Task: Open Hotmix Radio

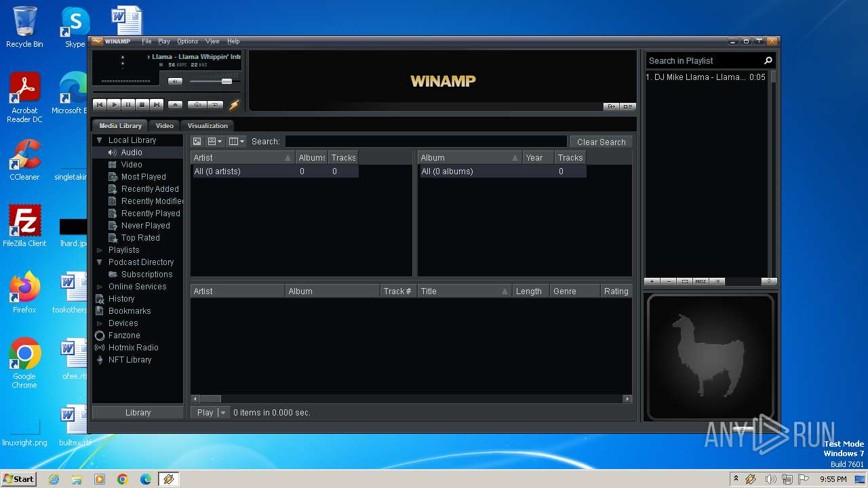Action: coord(133,348)
